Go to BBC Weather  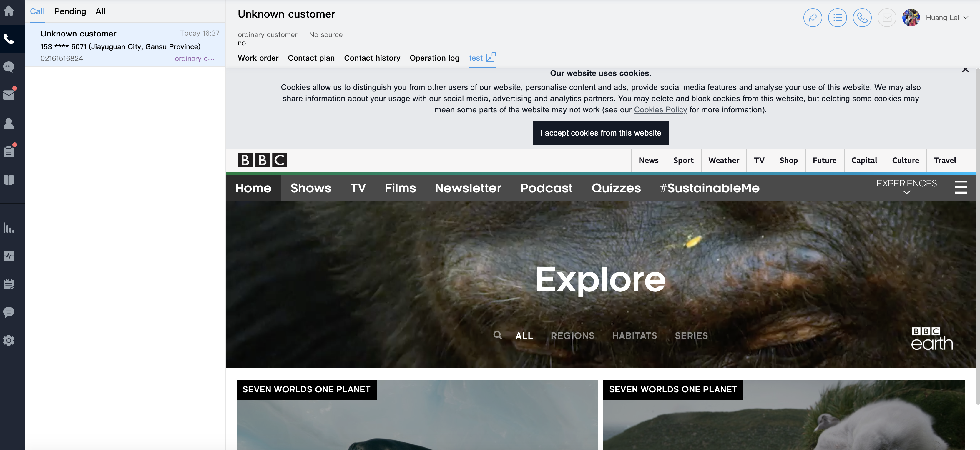coord(724,160)
